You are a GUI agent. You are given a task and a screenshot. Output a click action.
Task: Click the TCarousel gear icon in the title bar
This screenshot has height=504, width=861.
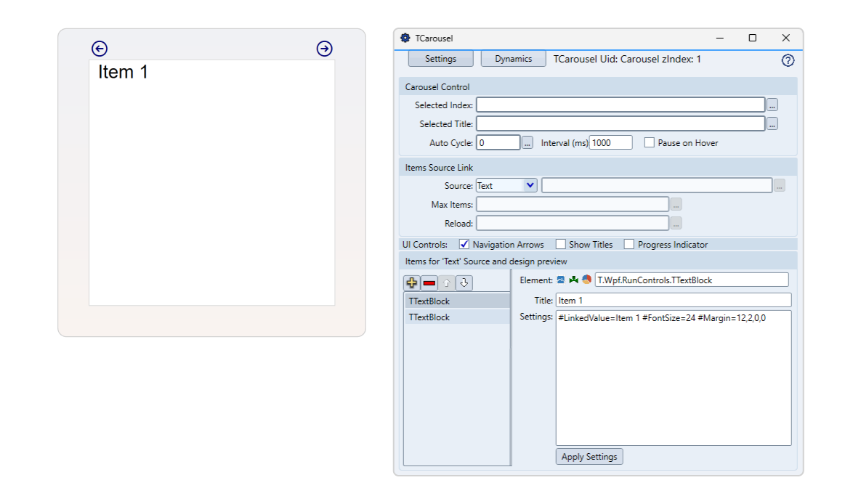(405, 38)
